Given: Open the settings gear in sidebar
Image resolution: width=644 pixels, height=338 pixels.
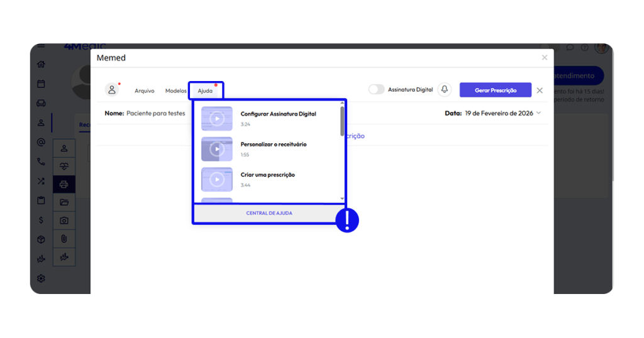Looking at the screenshot, I should point(41,278).
